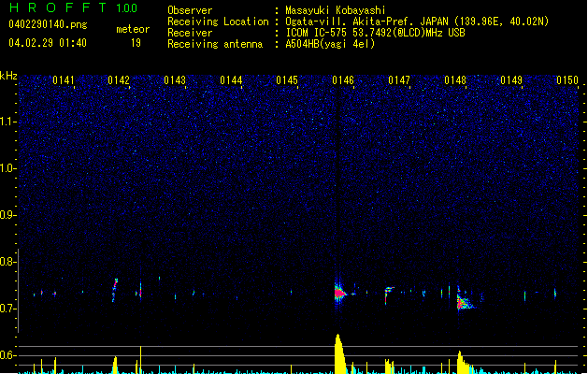
Task: Click time marker 0144
Action: [231, 80]
